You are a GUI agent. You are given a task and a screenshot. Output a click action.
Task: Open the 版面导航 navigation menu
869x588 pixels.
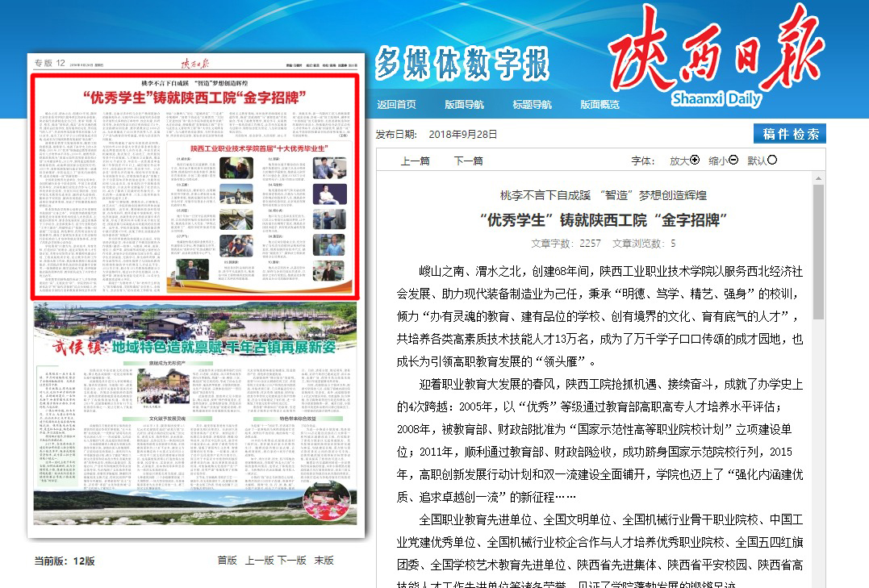(x=464, y=105)
